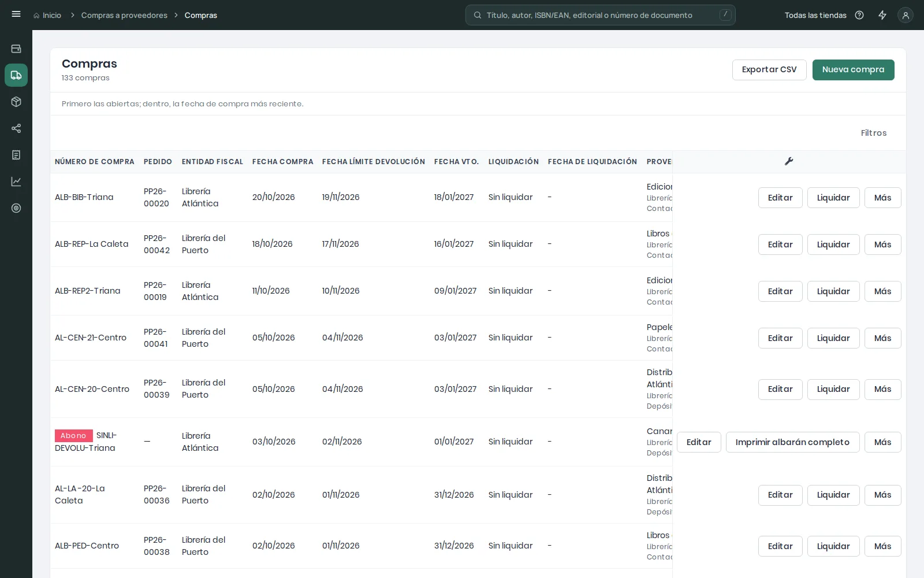
Task: Go to Compras a proveedores breadcrumb
Action: tap(124, 15)
